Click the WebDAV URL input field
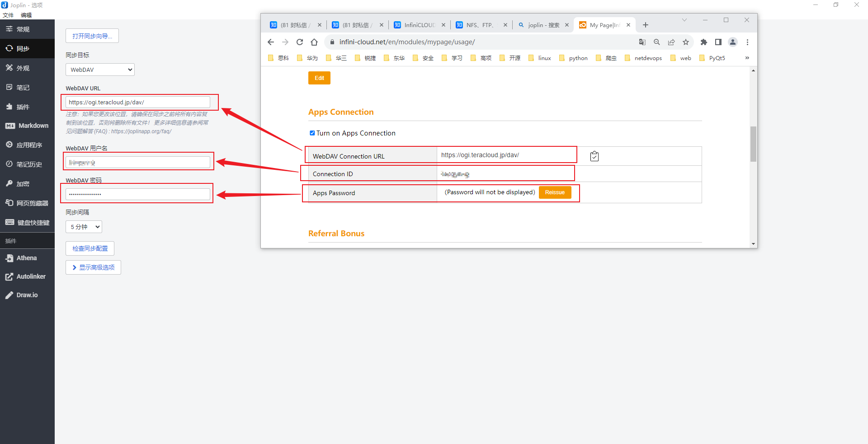Screen dimensions: 868x444 click(138, 102)
